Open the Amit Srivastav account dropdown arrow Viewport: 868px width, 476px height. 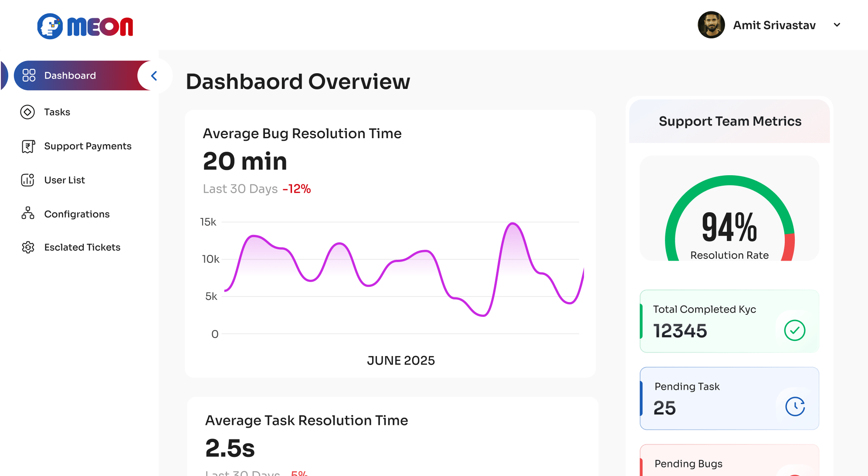pyautogui.click(x=837, y=25)
